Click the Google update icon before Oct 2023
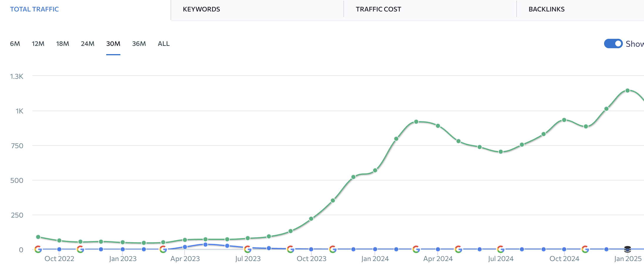 pos(291,249)
